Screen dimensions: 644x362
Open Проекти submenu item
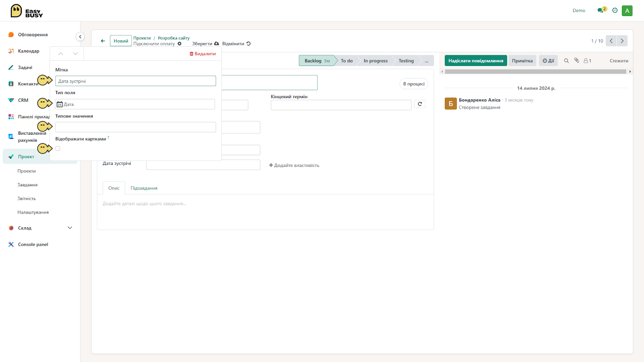tap(27, 171)
